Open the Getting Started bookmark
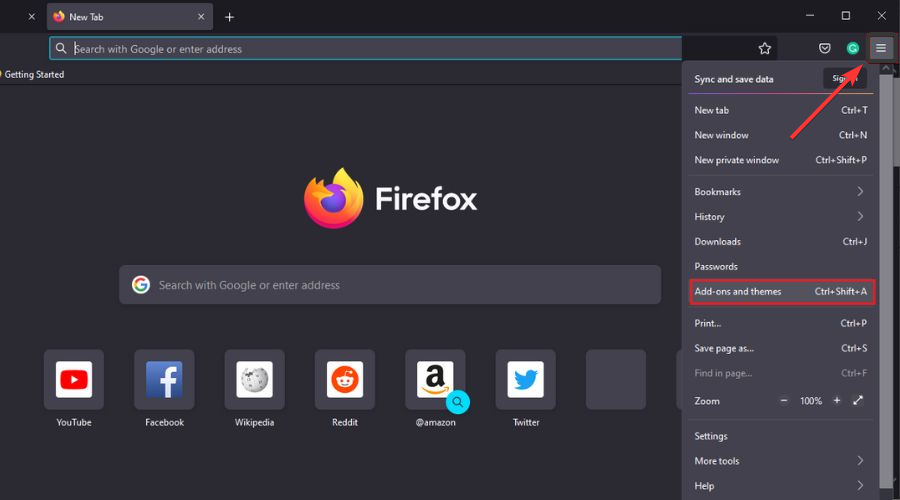 coord(32,75)
